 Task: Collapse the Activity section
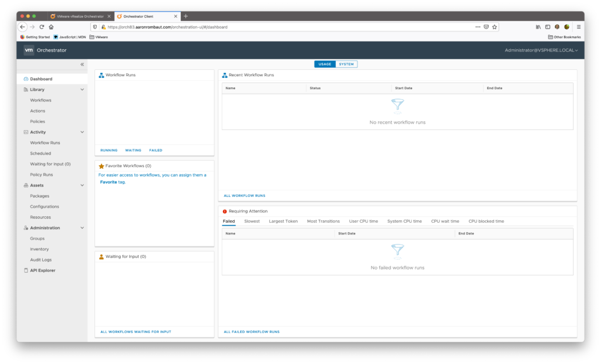coord(82,132)
